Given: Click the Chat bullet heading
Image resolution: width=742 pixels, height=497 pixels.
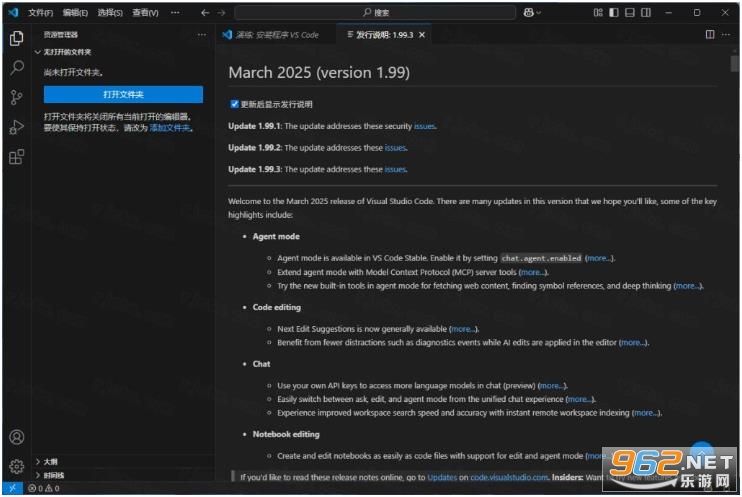Looking at the screenshot, I should point(261,364).
